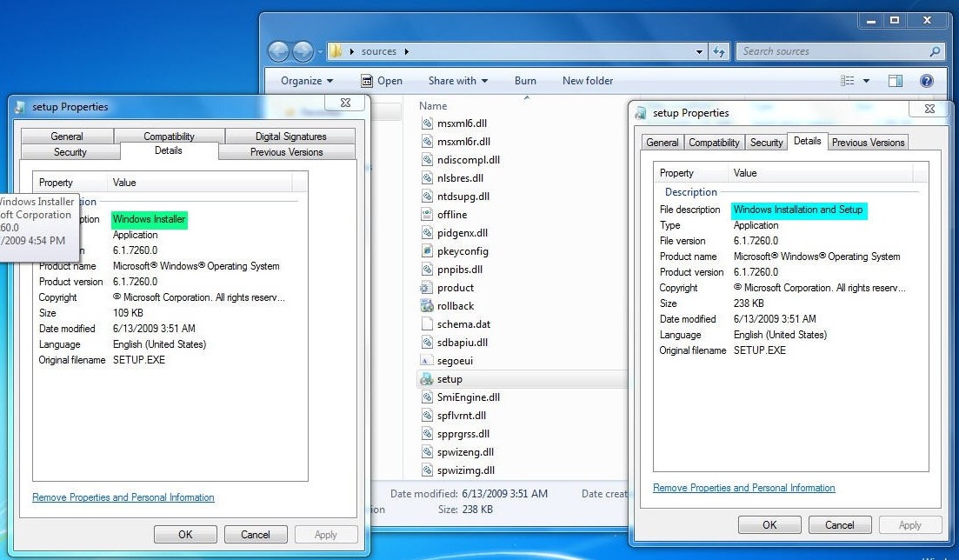Select the '238 KB' value in right dialog
Viewport: 959px width, 560px height.
coord(749,303)
